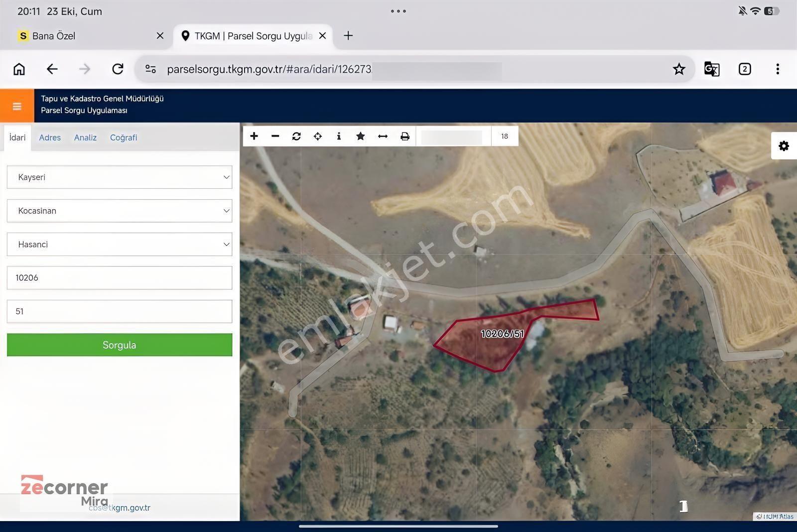This screenshot has width=797, height=532.
Task: Click the green Sorgula button
Action: [120, 345]
